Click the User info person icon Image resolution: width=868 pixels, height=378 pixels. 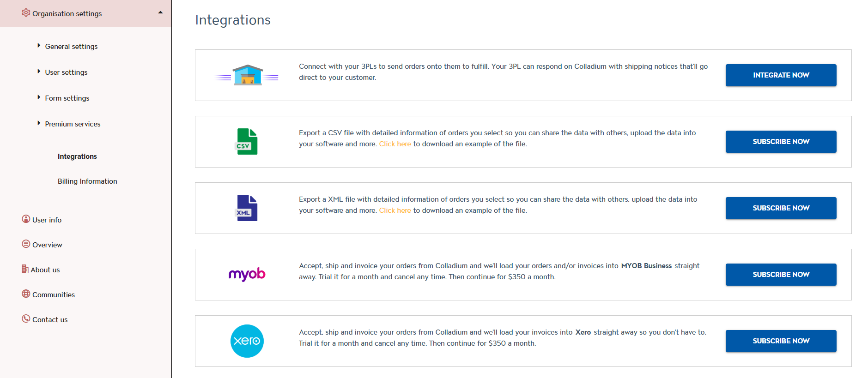pos(26,219)
